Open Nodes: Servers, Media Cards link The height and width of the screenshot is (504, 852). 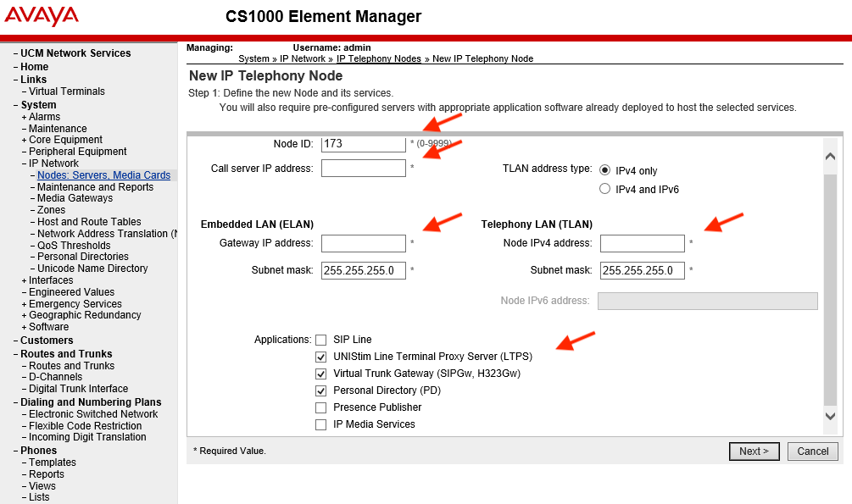coord(103,175)
